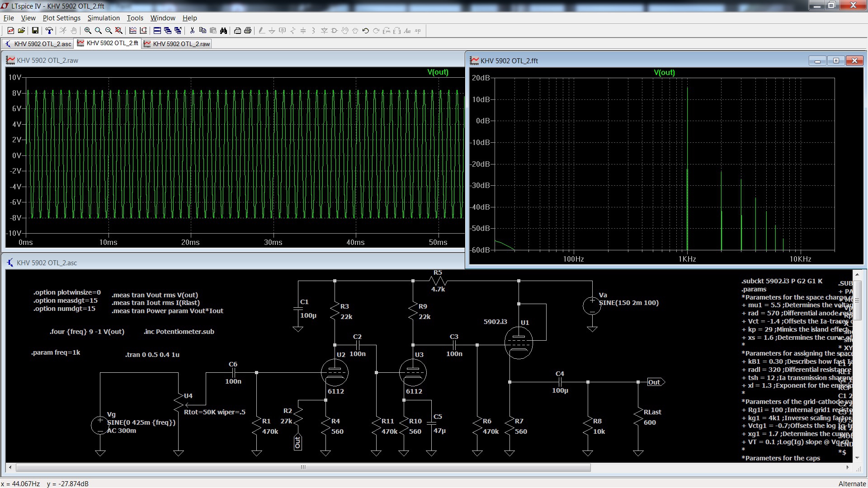Select the Resistor tool
Viewport: 868px width, 488px height.
coord(292,31)
